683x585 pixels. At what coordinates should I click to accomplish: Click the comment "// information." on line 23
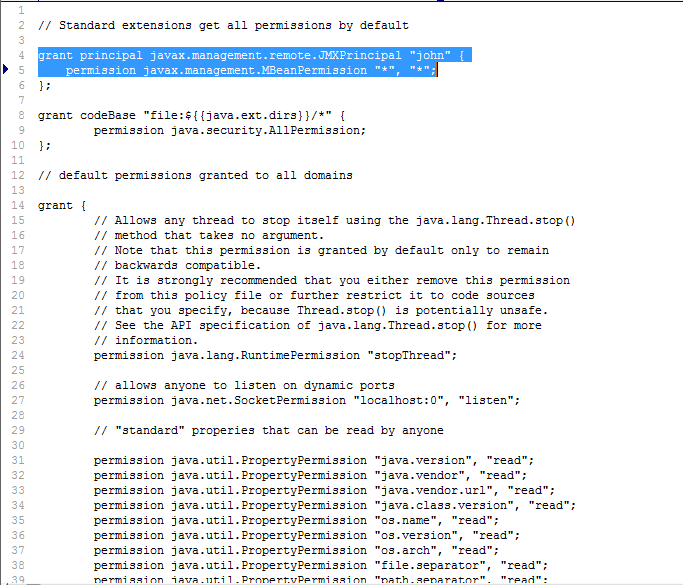pyautogui.click(x=146, y=340)
